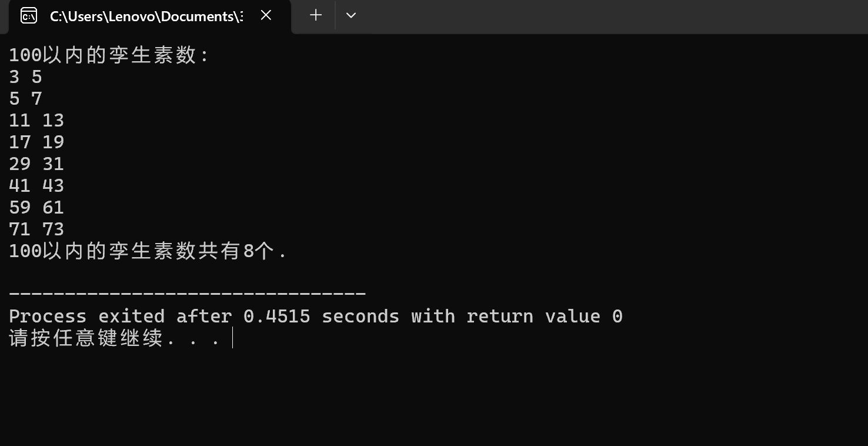Open a new tab with the plus icon

pyautogui.click(x=316, y=15)
